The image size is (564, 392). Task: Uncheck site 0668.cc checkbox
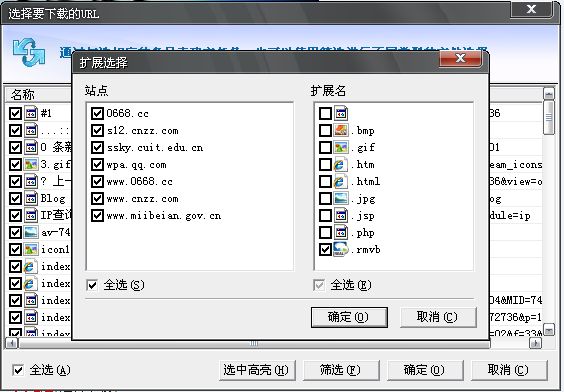coord(97,113)
